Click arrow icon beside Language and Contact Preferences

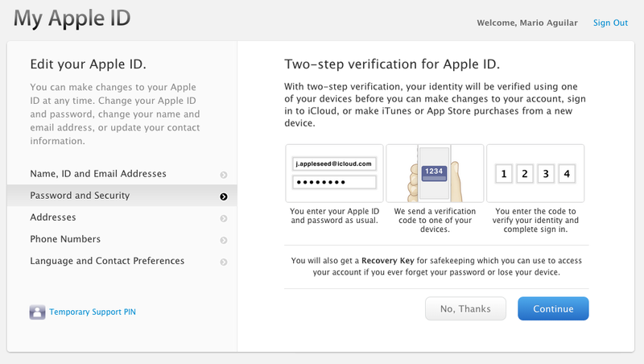224,262
